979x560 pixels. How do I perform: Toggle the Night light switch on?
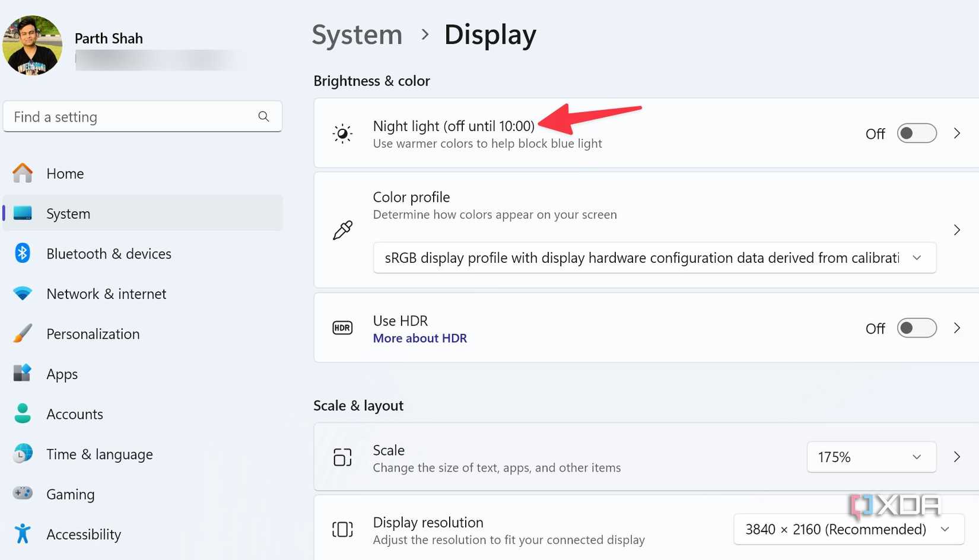[x=917, y=133]
